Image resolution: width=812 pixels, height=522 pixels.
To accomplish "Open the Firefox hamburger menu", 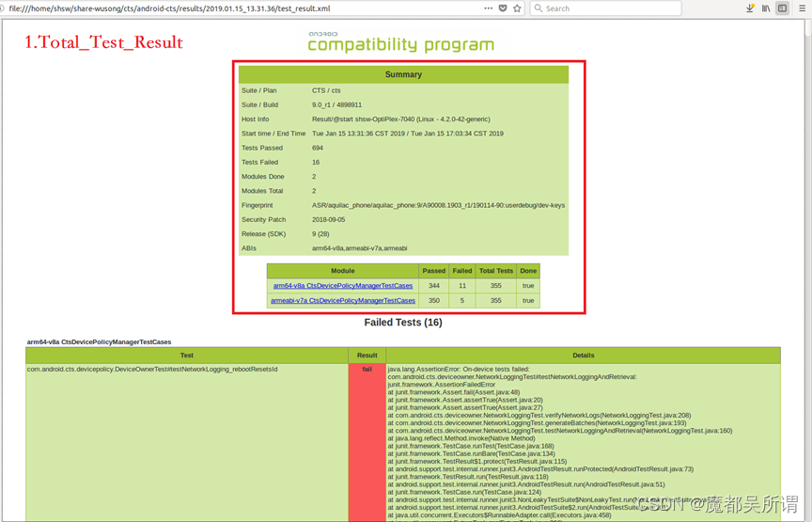I will pos(802,8).
